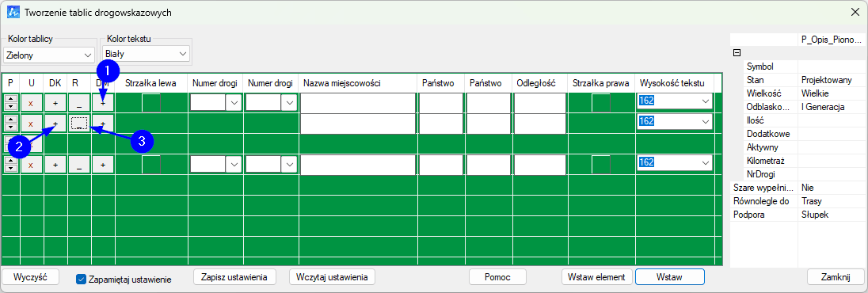Click the move-up arrow in first row's P column
Screen dimensions: 868x293
[11, 98]
